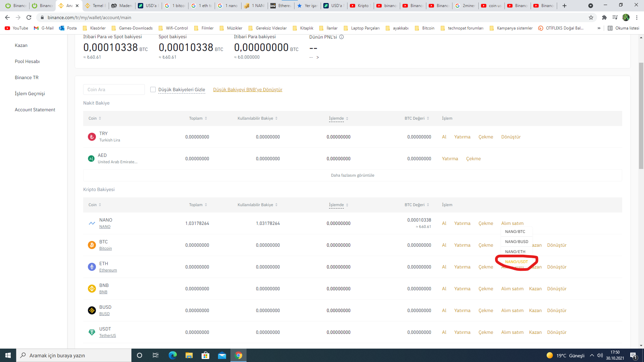644x362 pixels.
Task: Bookmark page with star icon
Action: point(591,17)
